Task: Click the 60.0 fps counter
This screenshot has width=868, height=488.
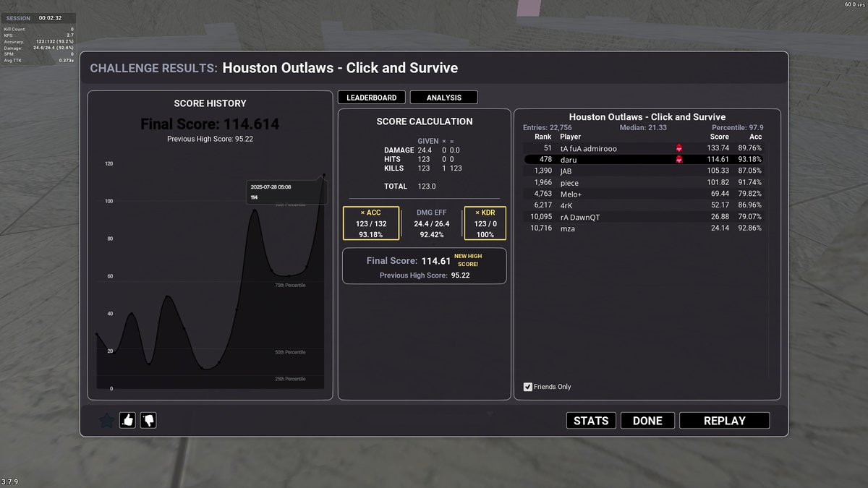Action: pyautogui.click(x=854, y=4)
